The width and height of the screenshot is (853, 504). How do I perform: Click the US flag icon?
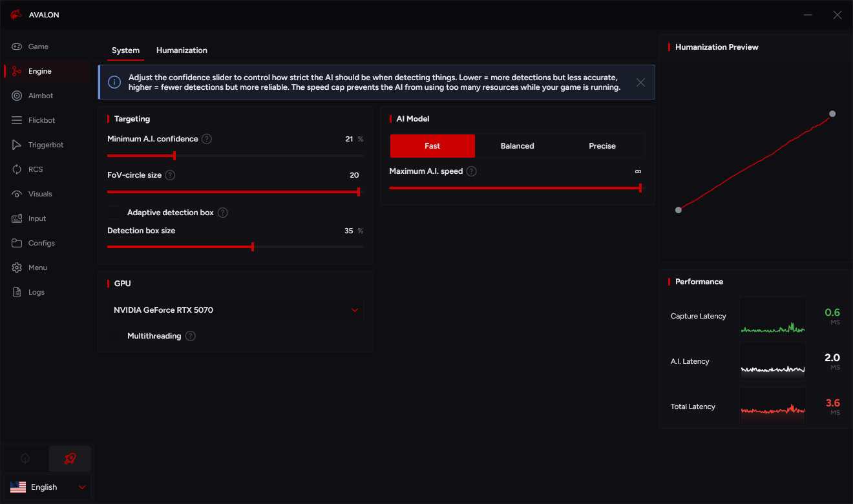[18, 487]
